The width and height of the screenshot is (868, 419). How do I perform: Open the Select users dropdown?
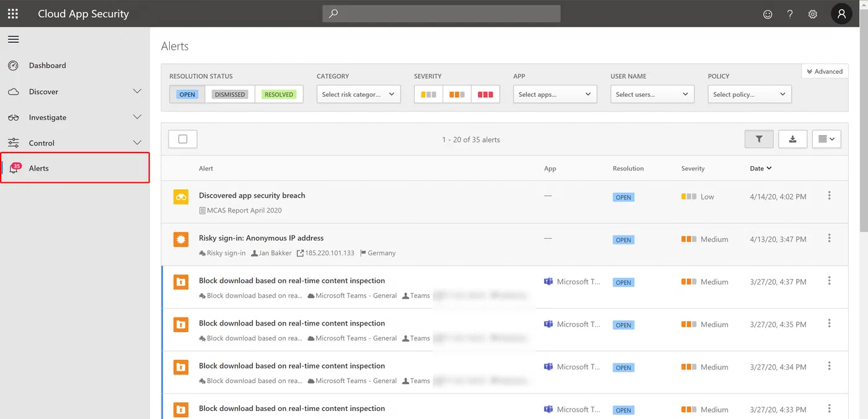coord(652,94)
